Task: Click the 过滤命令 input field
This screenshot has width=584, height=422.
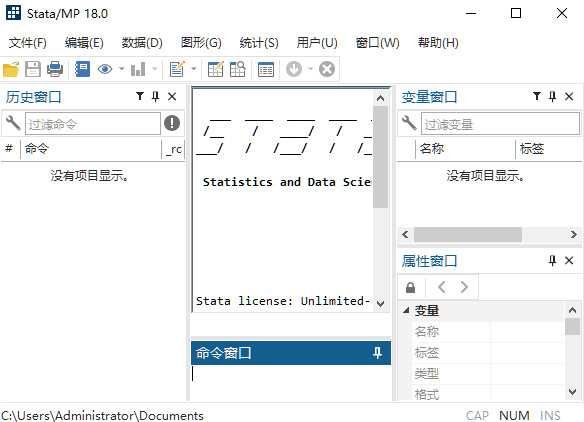Action: click(93, 124)
